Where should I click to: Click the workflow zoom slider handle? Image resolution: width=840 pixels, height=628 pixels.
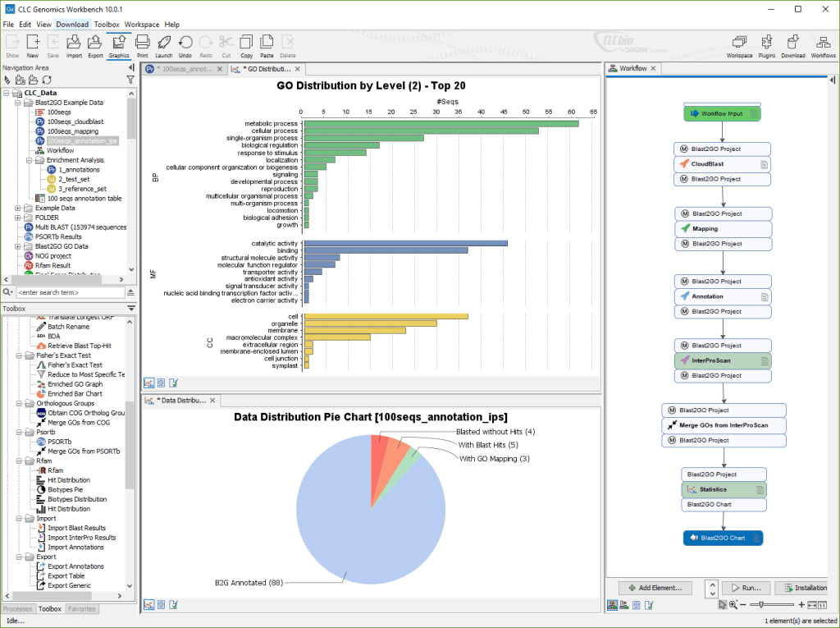point(760,605)
